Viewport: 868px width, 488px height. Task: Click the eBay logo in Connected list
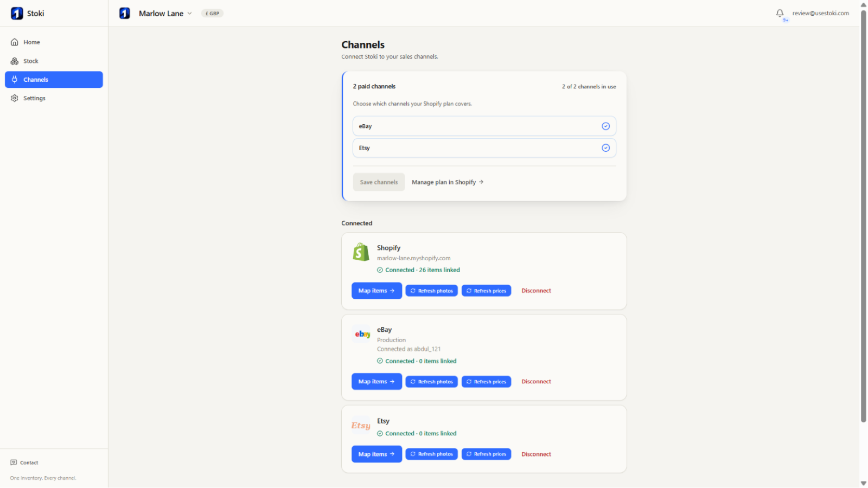(362, 334)
